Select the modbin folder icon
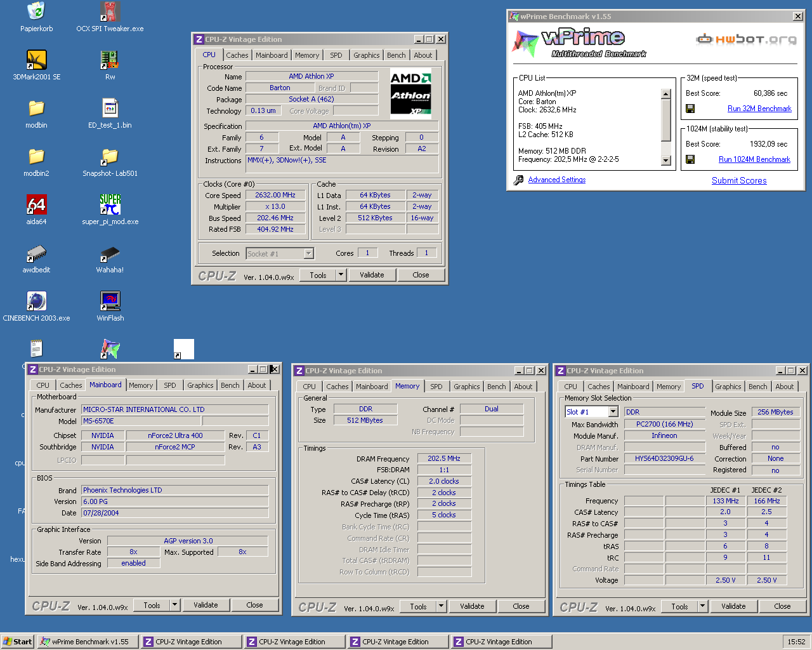Image resolution: width=812 pixels, height=650 pixels. click(36, 108)
